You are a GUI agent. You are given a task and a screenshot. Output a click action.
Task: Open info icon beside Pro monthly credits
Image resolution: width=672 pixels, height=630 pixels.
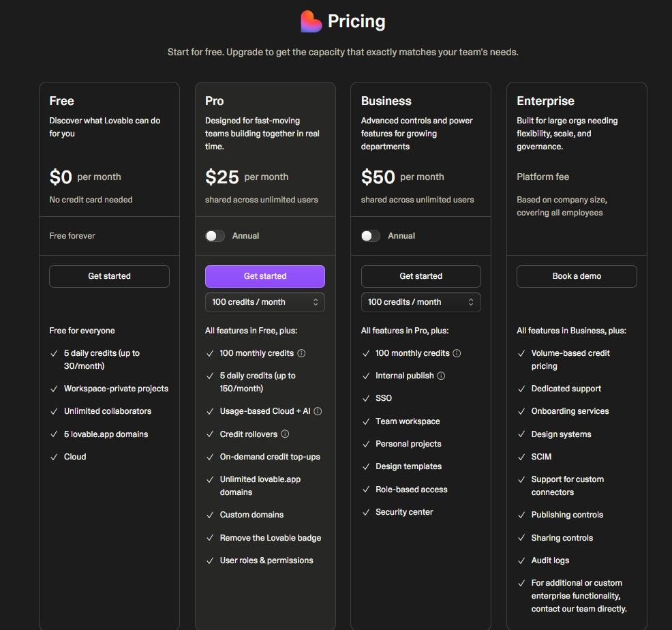point(301,353)
